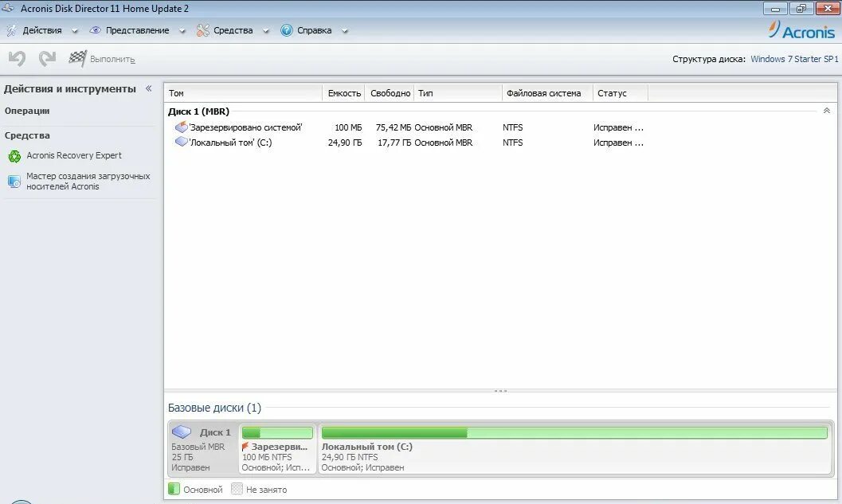Viewport: 842px width, 504px height.
Task: Minimize the Acronis Disk Director window
Action: (775, 9)
